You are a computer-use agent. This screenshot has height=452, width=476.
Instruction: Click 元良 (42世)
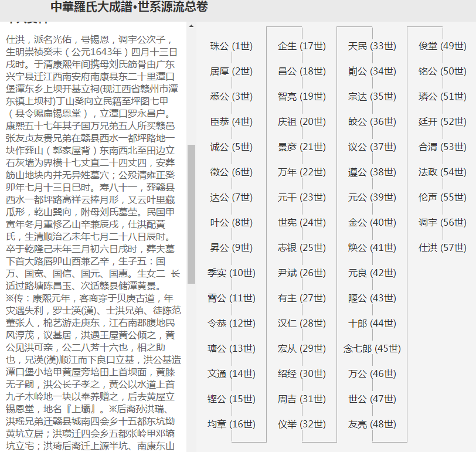(x=372, y=273)
